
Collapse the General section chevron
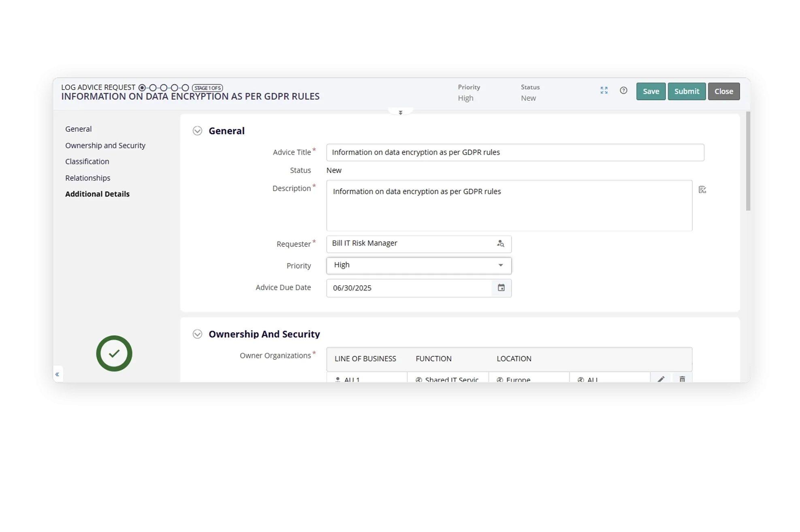pos(197,131)
